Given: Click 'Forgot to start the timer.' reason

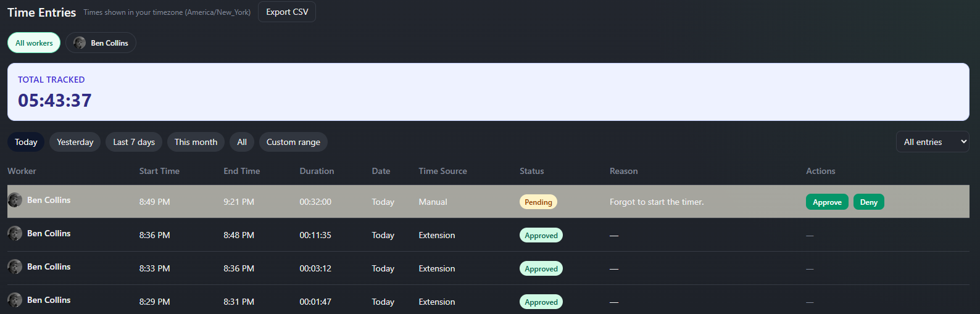Looking at the screenshot, I should pyautogui.click(x=657, y=202).
